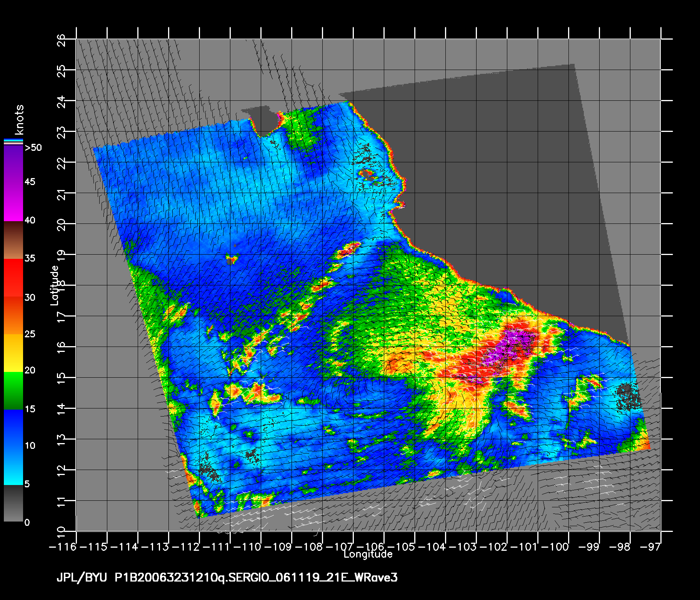Select the magenta color bar segment 40-45
Image resolution: width=700 pixels, height=600 pixels.
13,202
